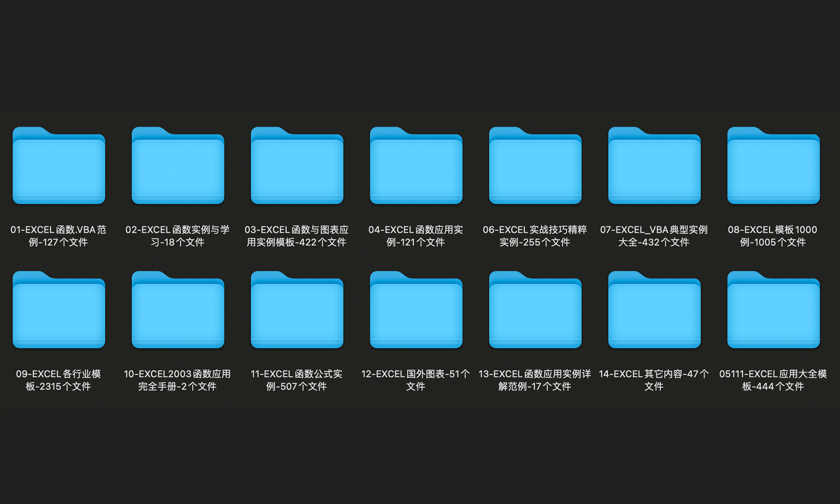Click the label text '09-EXCEL各行业模板-2315个文件'

(x=58, y=380)
